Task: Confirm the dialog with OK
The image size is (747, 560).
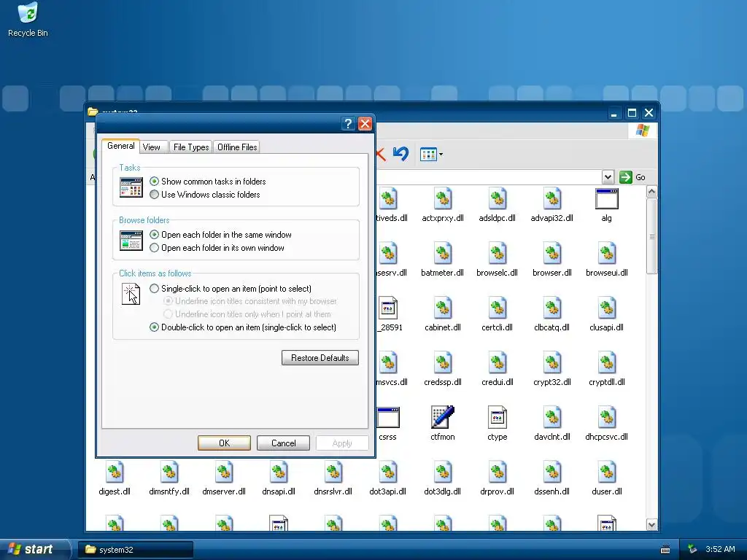Action: click(225, 443)
